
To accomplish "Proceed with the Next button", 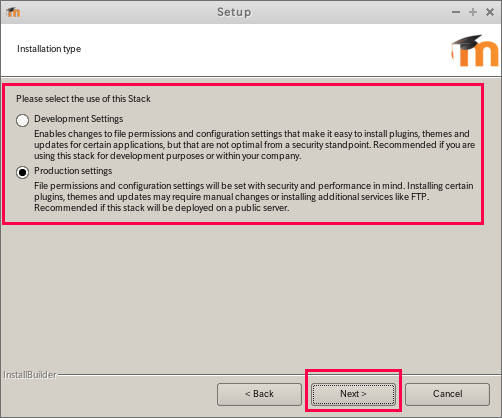I will [353, 394].
